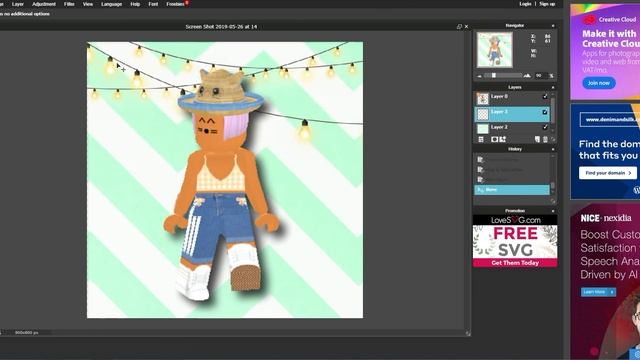Click Find your domain button
The image size is (640, 360).
point(608,173)
